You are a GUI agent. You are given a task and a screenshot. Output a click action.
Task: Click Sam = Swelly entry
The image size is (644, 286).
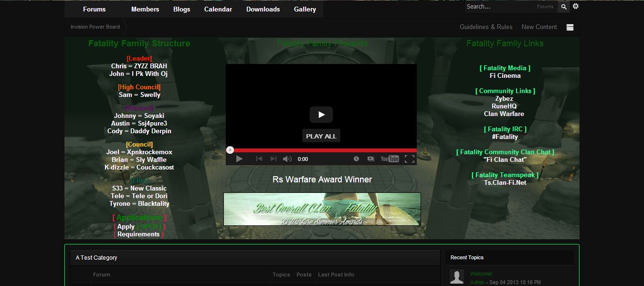pos(139,95)
